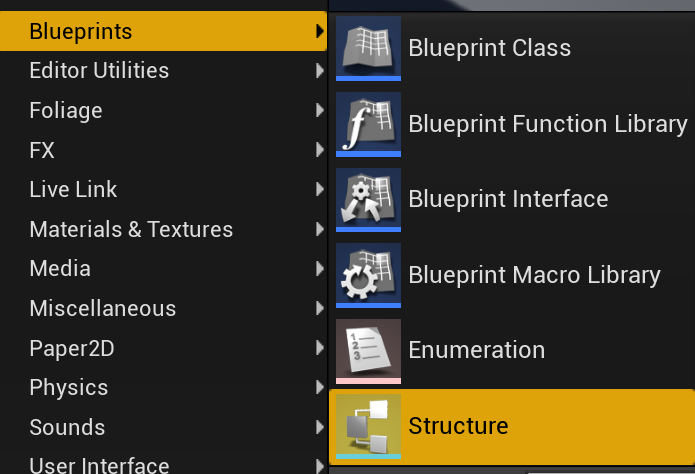Image resolution: width=695 pixels, height=474 pixels.
Task: Open the User Interface submenu
Action: 164,462
